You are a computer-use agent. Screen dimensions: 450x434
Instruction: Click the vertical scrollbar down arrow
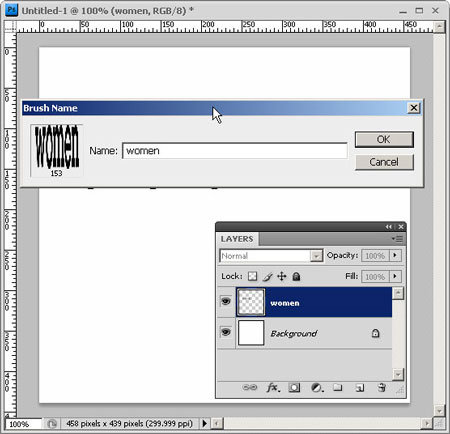pos(439,411)
